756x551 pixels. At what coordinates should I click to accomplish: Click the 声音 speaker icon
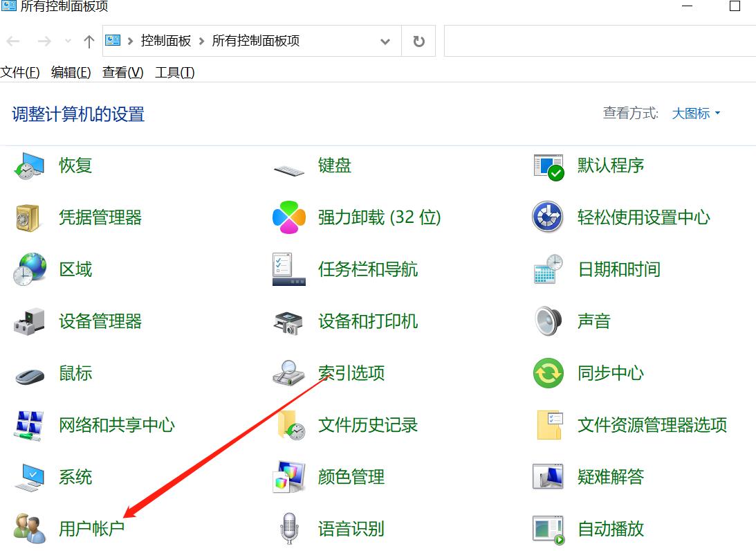(x=548, y=321)
